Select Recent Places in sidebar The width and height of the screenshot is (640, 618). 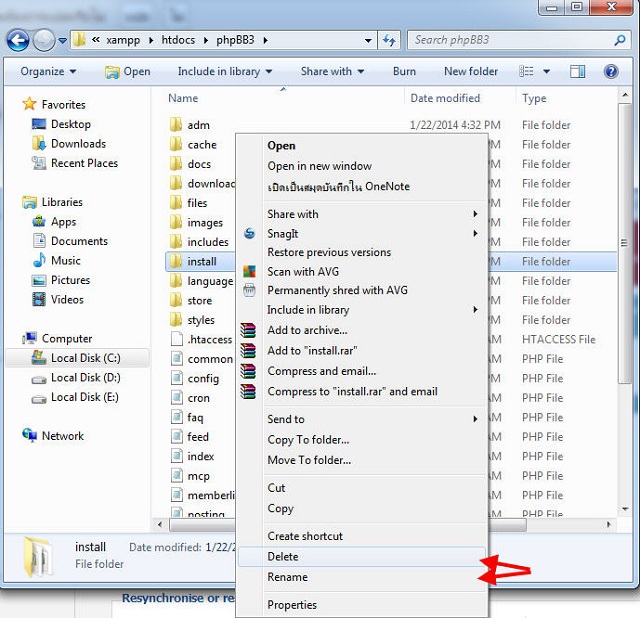(84, 163)
